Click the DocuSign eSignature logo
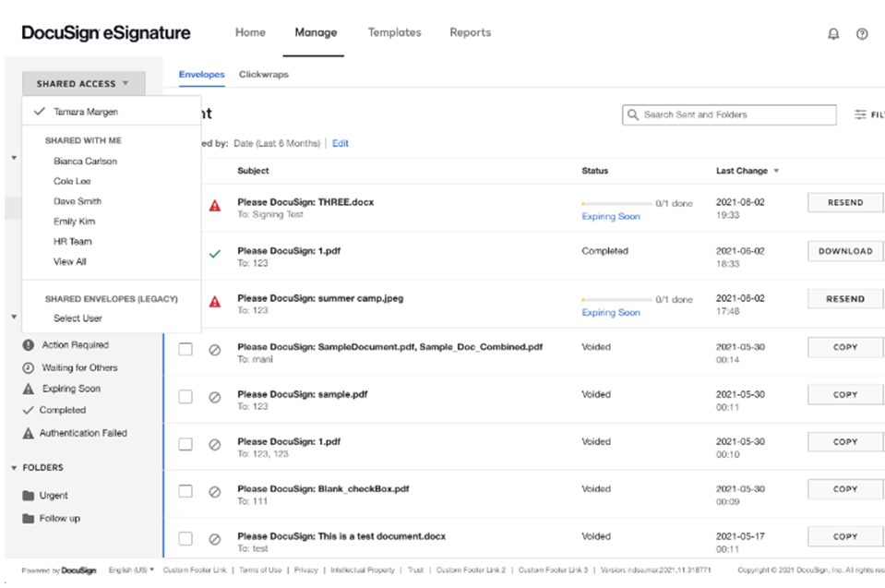Viewport: 885px width, 588px height. [x=106, y=32]
